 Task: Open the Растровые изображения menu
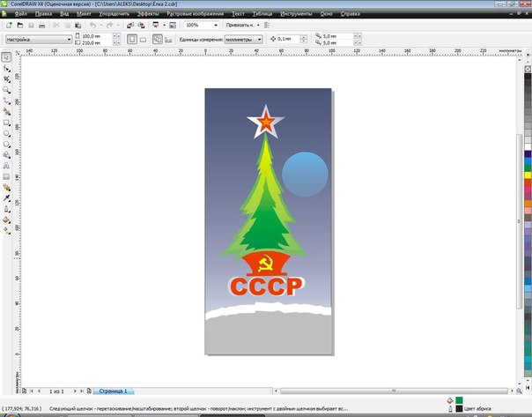click(x=195, y=14)
